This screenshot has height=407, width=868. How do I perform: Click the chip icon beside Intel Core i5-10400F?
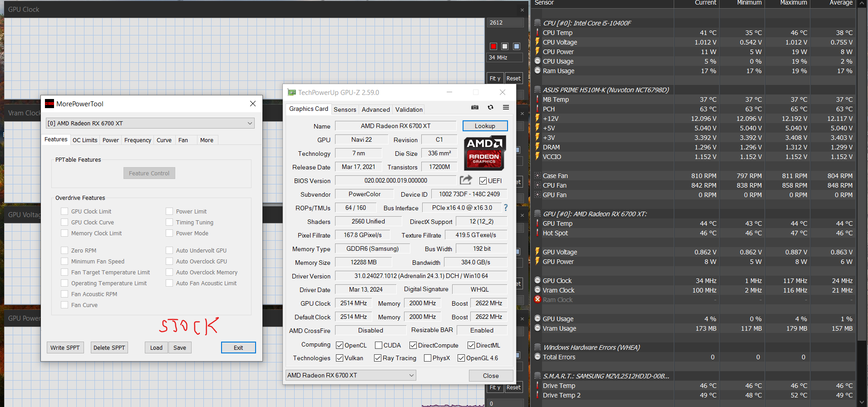538,23
